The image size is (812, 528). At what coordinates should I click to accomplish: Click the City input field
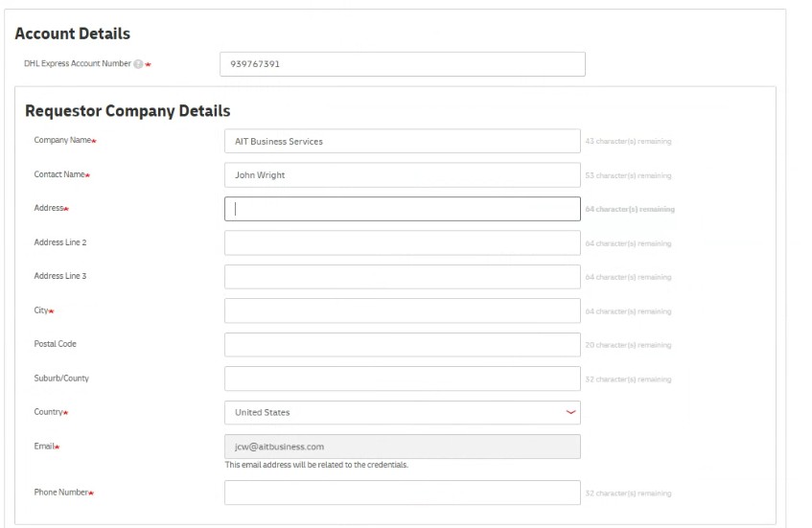[x=402, y=311]
